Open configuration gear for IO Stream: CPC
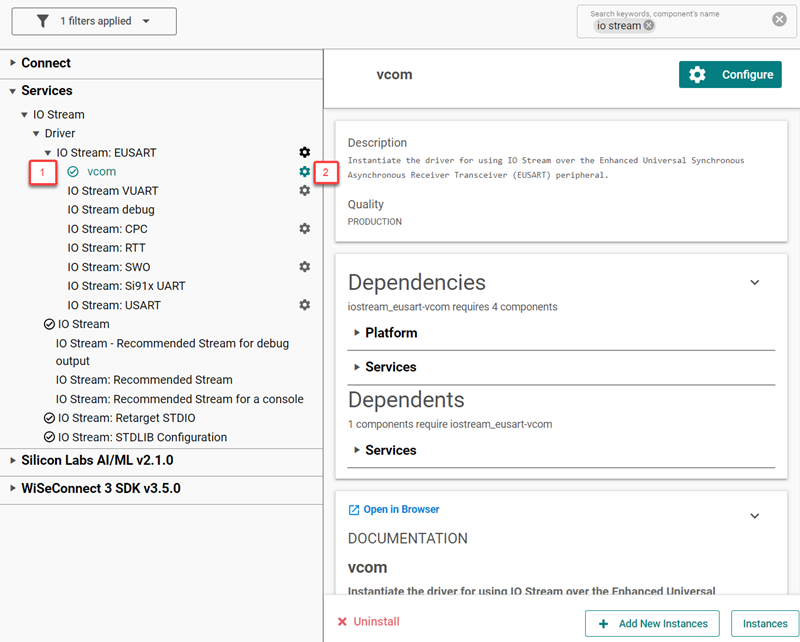 click(x=305, y=229)
